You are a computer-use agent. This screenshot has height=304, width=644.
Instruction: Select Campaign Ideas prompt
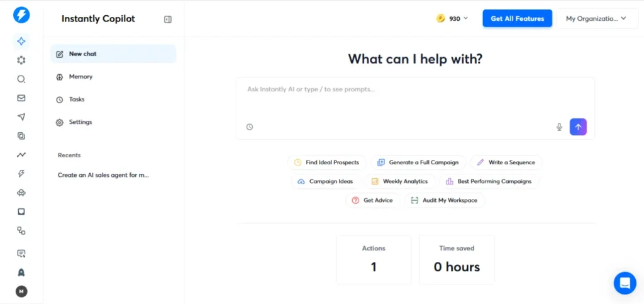[327, 181]
